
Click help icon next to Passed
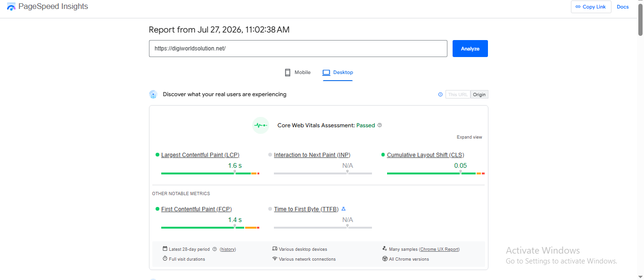coord(380,125)
